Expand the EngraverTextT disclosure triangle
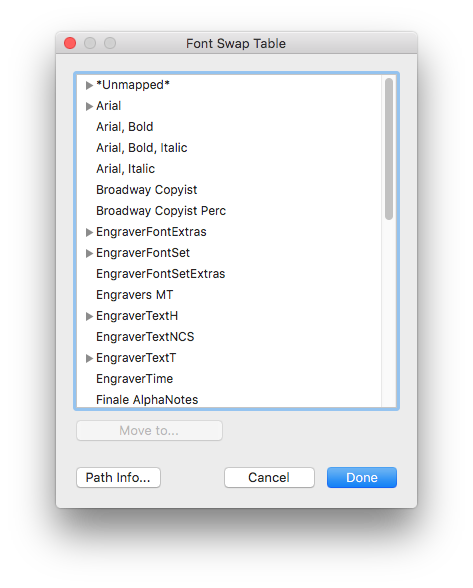Viewport: 473px width, 588px height. tap(89, 358)
